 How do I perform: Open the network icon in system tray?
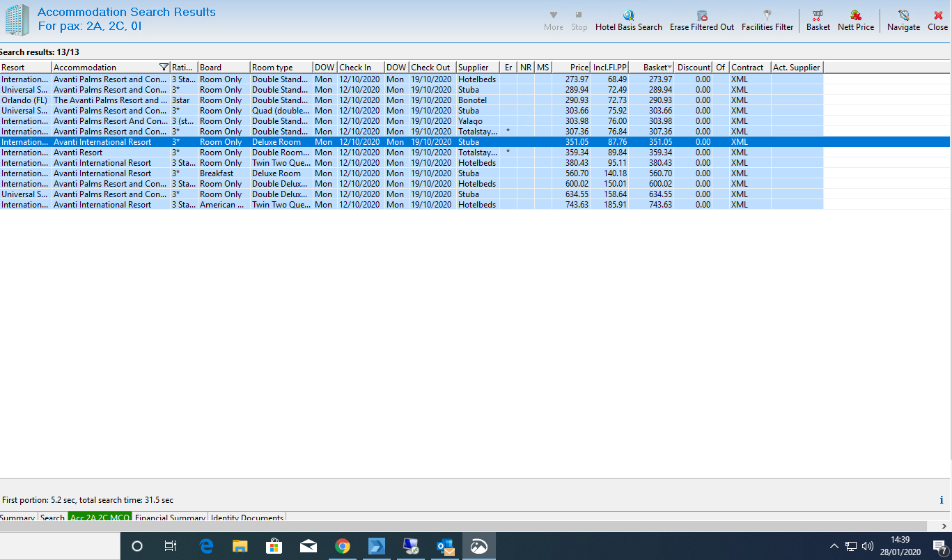[x=851, y=546]
